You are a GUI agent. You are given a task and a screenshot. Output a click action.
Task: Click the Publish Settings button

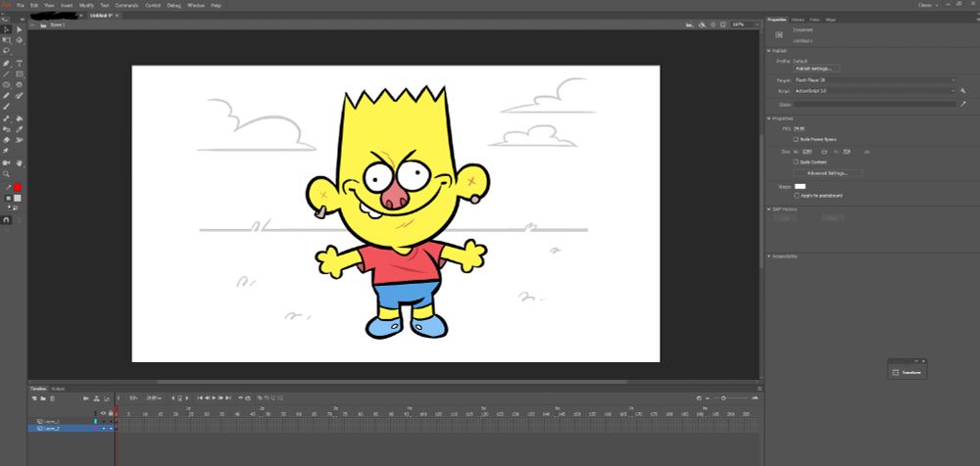pos(817,69)
